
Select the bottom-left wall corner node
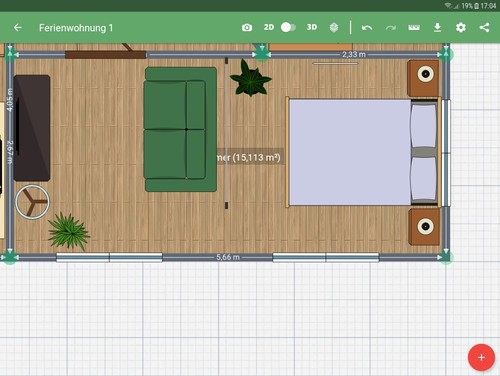point(10,257)
